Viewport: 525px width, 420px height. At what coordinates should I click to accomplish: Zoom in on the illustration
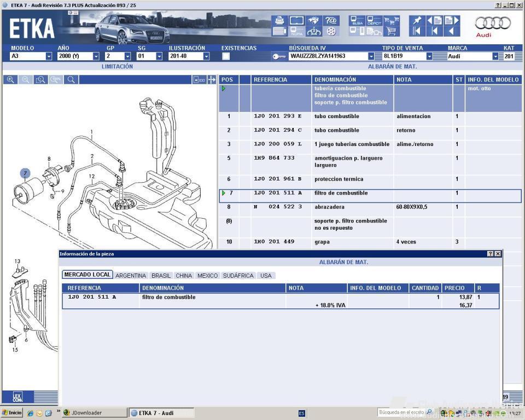pyautogui.click(x=11, y=80)
